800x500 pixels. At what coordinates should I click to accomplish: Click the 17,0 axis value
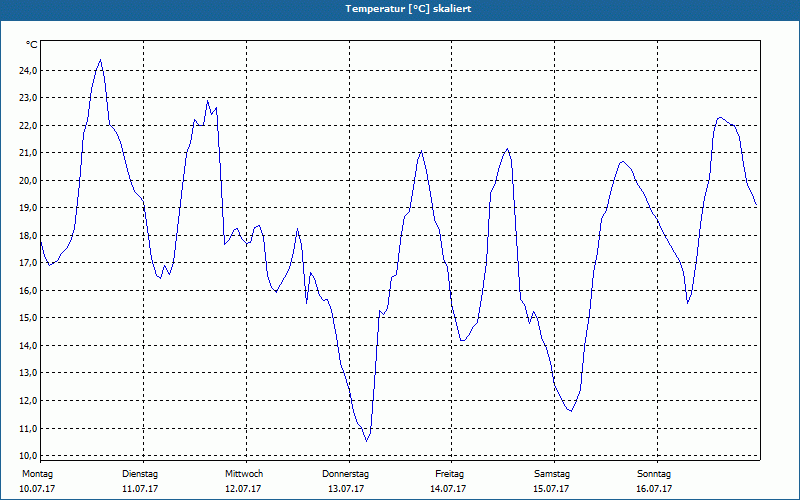coord(28,263)
